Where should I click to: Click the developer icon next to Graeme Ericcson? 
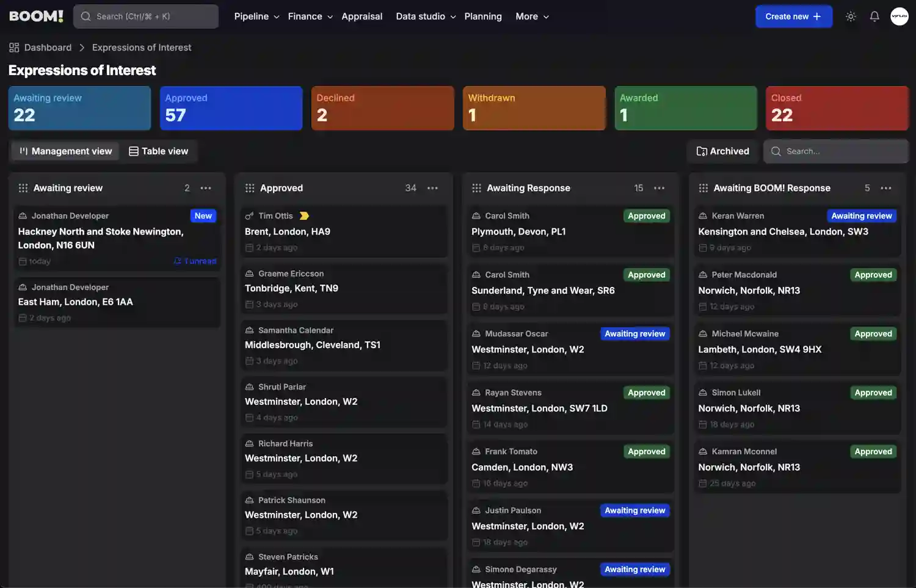coord(249,274)
